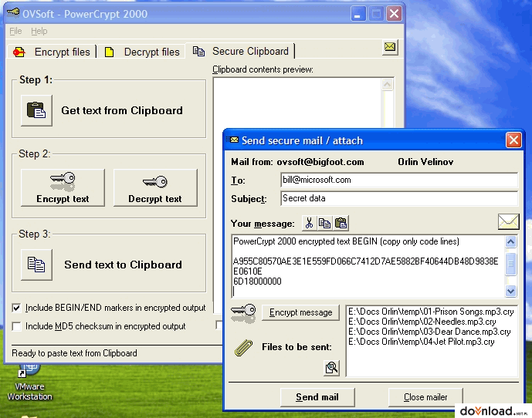
Task: Click the To address input field
Action: click(399, 180)
